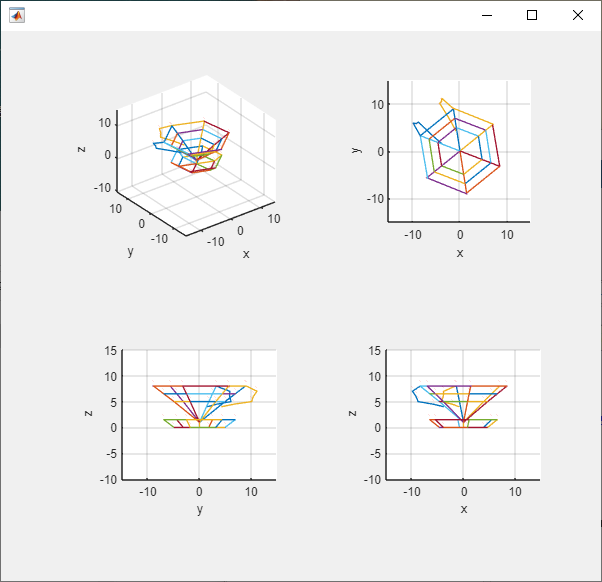Click the y label beneath the z-versus-y plot
Screen dimensions: 602x582
200,510
